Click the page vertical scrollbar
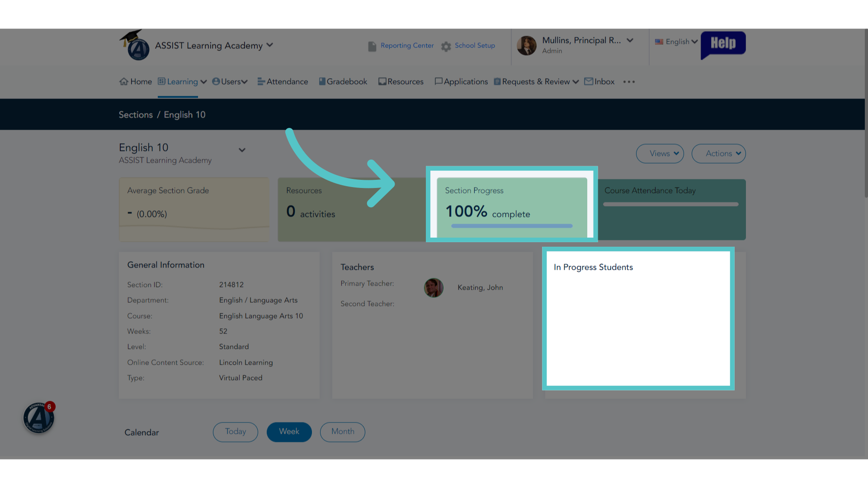Viewport: 868px width, 488px height. pyautogui.click(x=866, y=113)
